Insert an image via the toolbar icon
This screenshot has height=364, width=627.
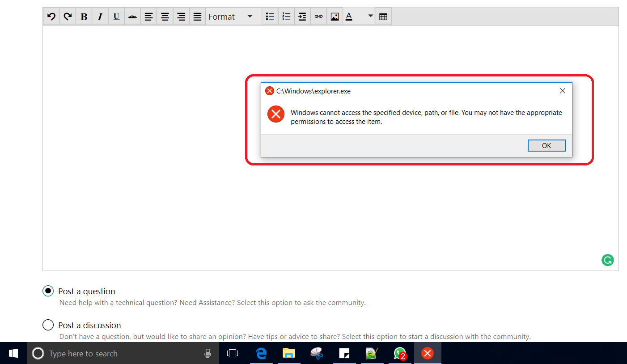[335, 16]
